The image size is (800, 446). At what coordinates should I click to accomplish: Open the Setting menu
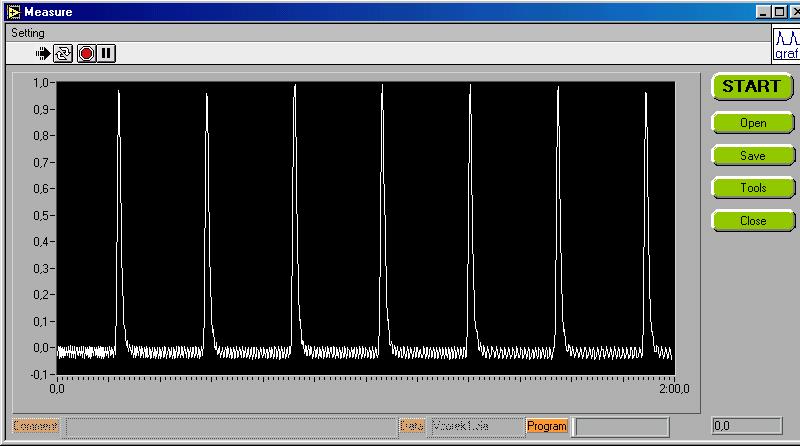point(28,33)
